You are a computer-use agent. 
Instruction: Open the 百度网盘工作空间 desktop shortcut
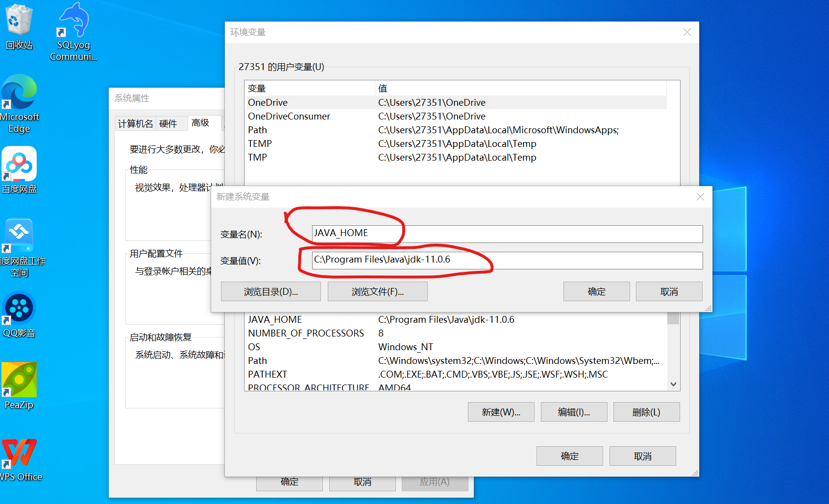pyautogui.click(x=20, y=248)
